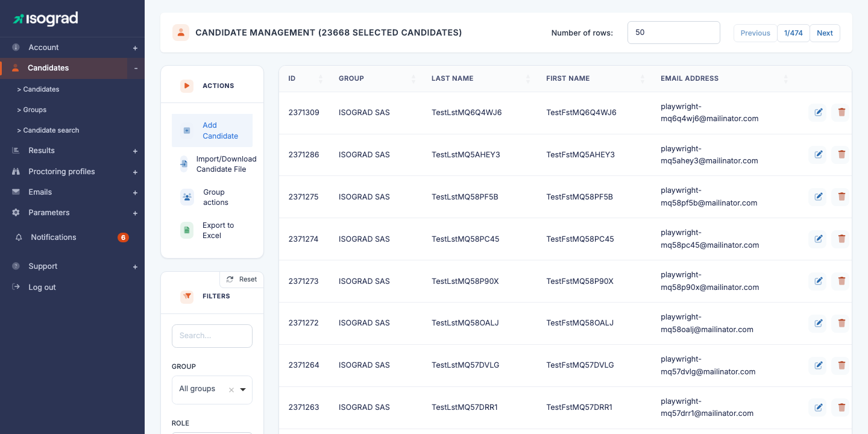Viewport: 868px width, 434px height.
Task: Click the Add Candidate action text
Action: [220, 131]
